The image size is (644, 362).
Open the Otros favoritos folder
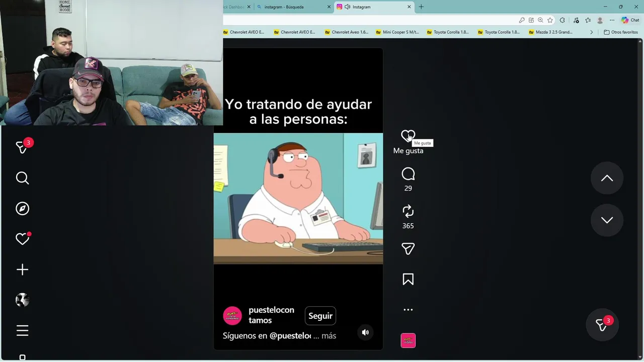(621, 32)
